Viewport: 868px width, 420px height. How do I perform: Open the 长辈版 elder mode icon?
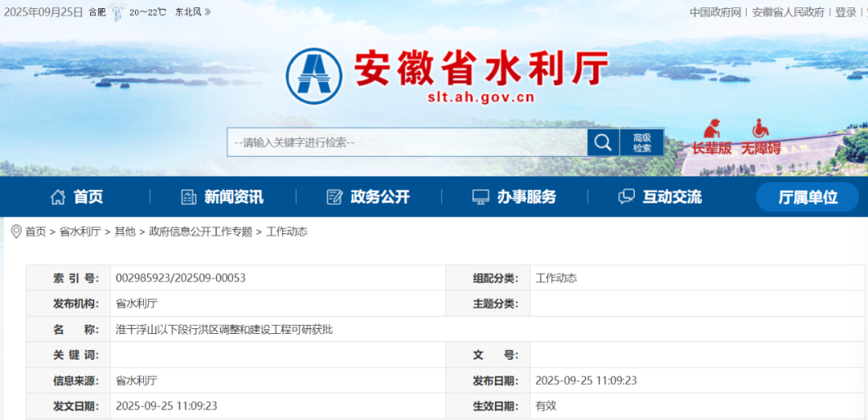click(711, 138)
